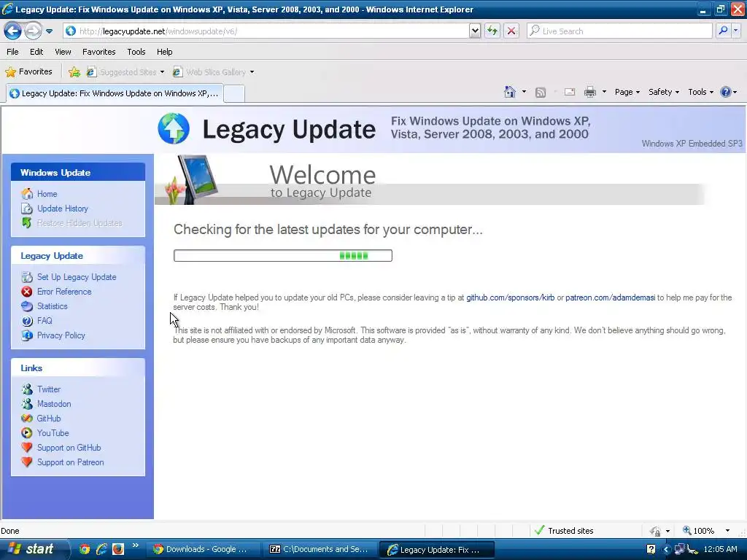Open the Tools menu in menu bar
747x560 pixels.
136,52
